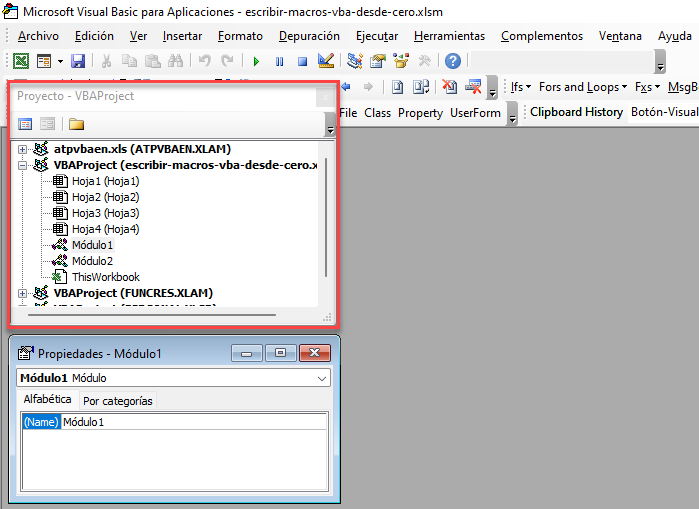
Task: Click the Property toolbar button
Action: point(420,113)
